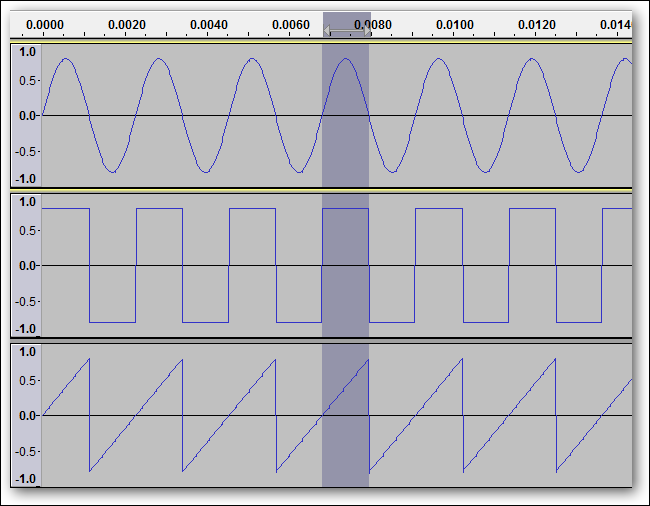
Task: Click the 0.0000 mark on the time ruler
Action: 45,25
